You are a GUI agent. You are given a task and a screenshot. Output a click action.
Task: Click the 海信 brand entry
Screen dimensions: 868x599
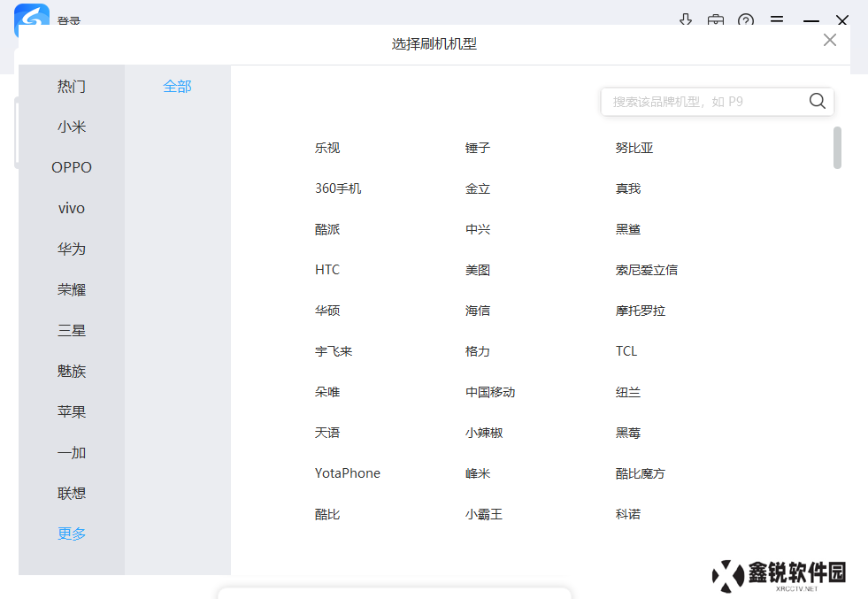click(477, 311)
